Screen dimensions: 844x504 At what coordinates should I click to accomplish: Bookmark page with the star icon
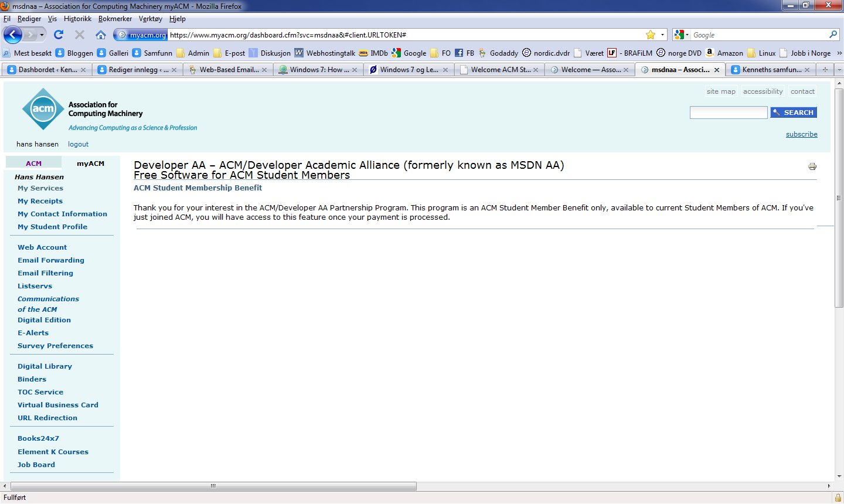(x=651, y=35)
